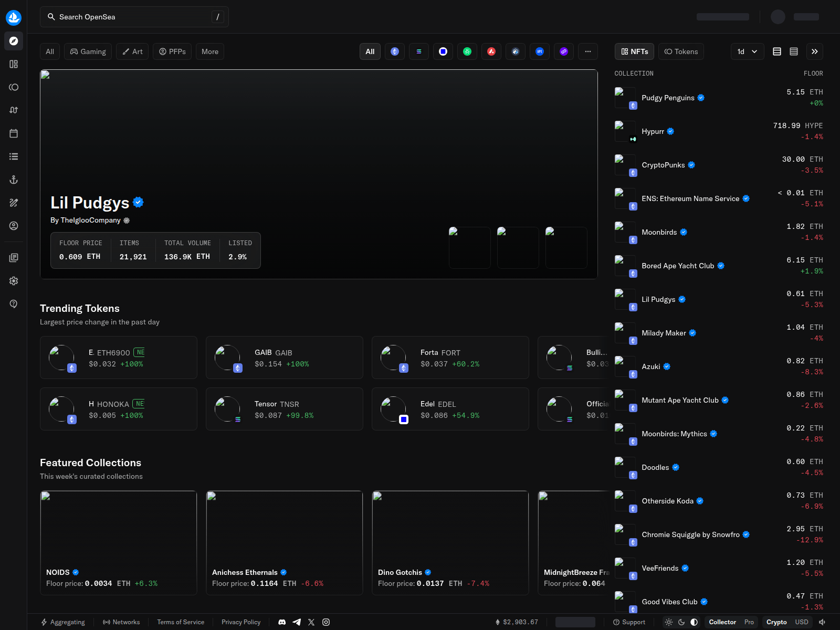
Task: Filter by the green chain icon
Action: pyautogui.click(x=467, y=51)
